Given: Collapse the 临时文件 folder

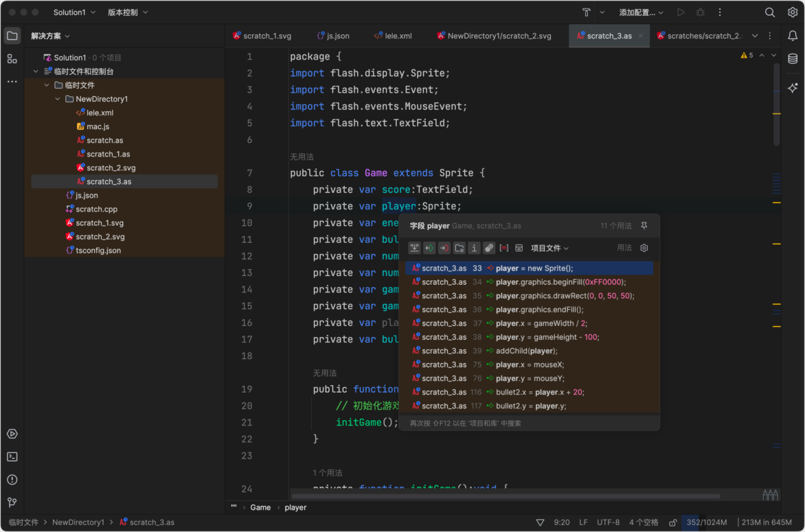Looking at the screenshot, I should pyautogui.click(x=47, y=85).
